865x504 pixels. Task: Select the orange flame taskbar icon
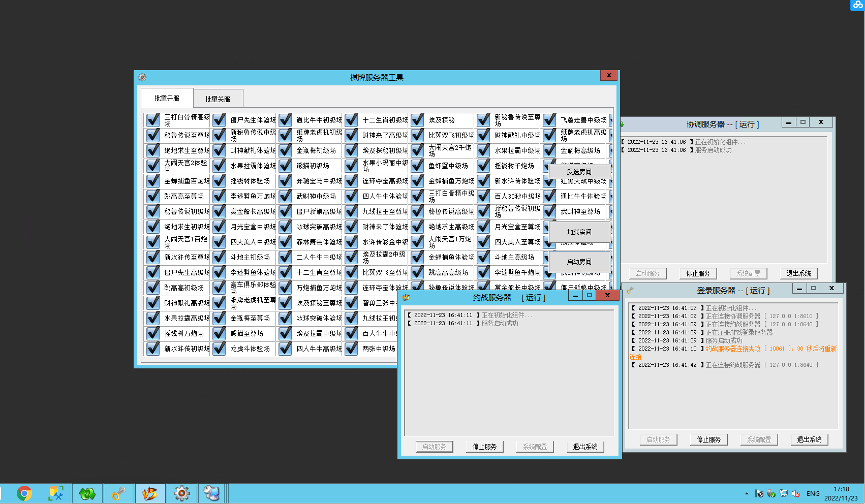click(150, 493)
